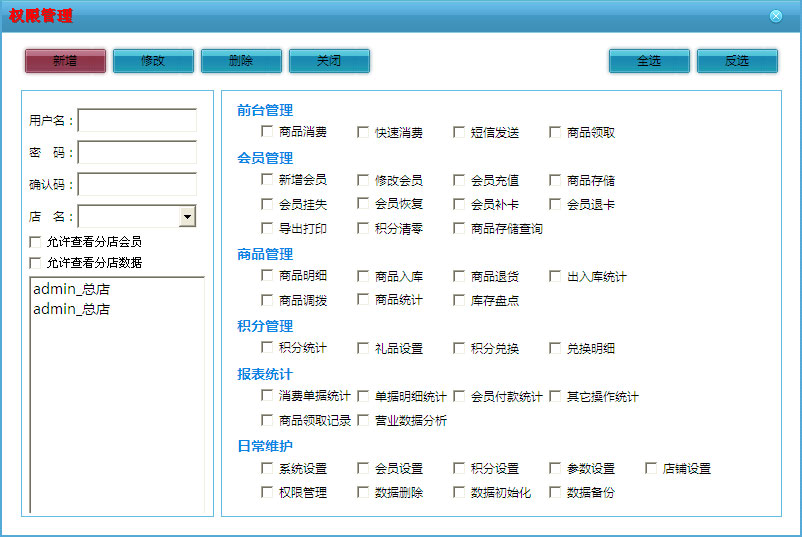
Task: Focus the 确认码 input field
Action: click(x=137, y=184)
